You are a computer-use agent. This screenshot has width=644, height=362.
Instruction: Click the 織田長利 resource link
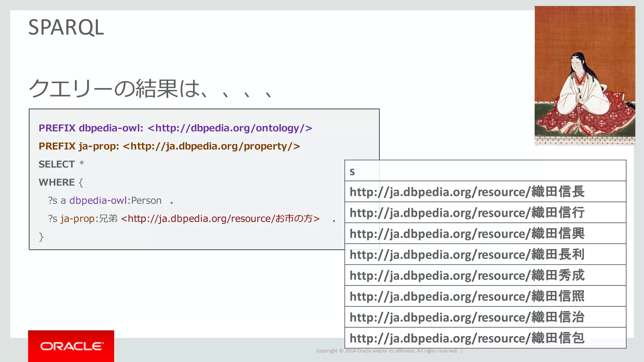(x=467, y=255)
